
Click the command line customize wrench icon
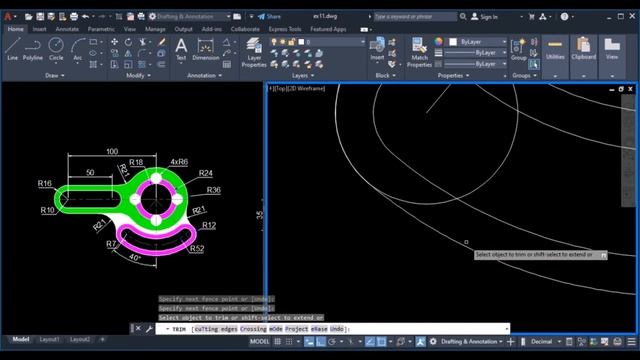pos(149,329)
